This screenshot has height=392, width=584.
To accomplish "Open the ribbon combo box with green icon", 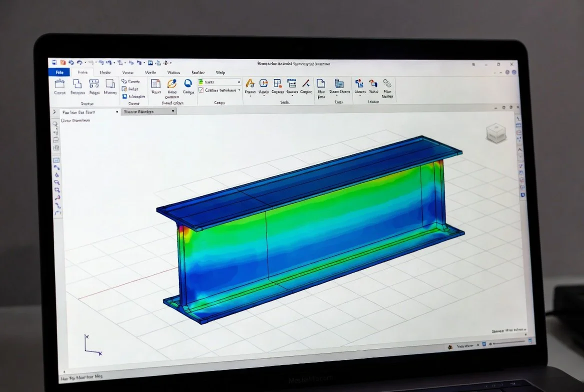I will coord(219,82).
